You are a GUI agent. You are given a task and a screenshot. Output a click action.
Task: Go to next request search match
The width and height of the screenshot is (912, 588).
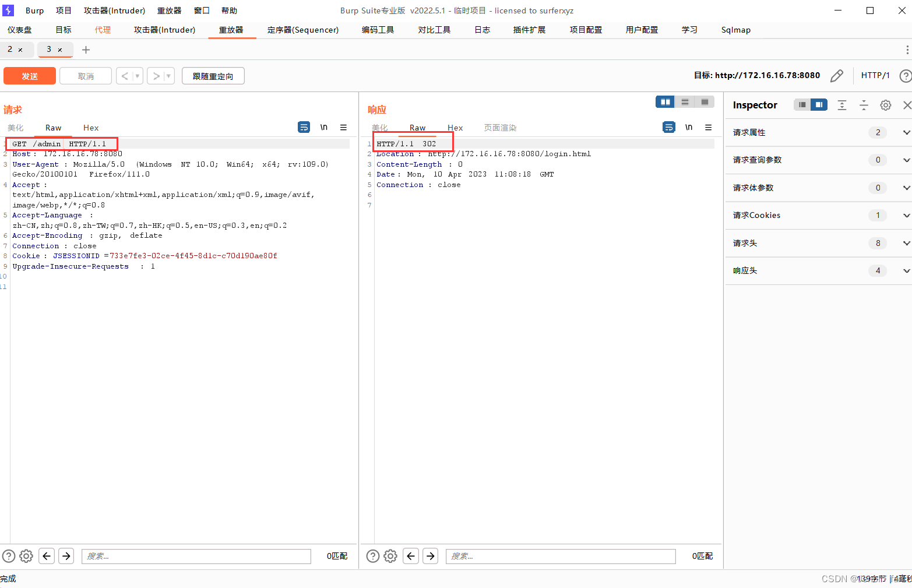[x=66, y=556]
